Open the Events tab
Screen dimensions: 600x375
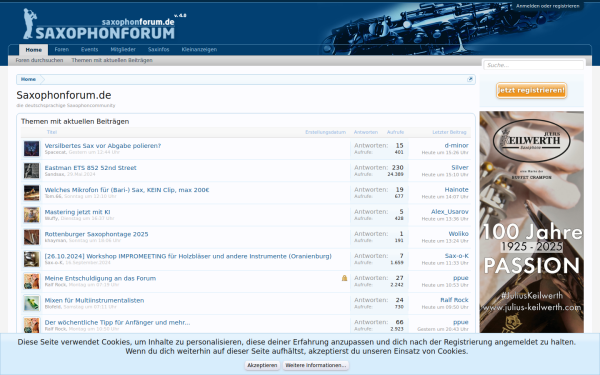point(90,49)
